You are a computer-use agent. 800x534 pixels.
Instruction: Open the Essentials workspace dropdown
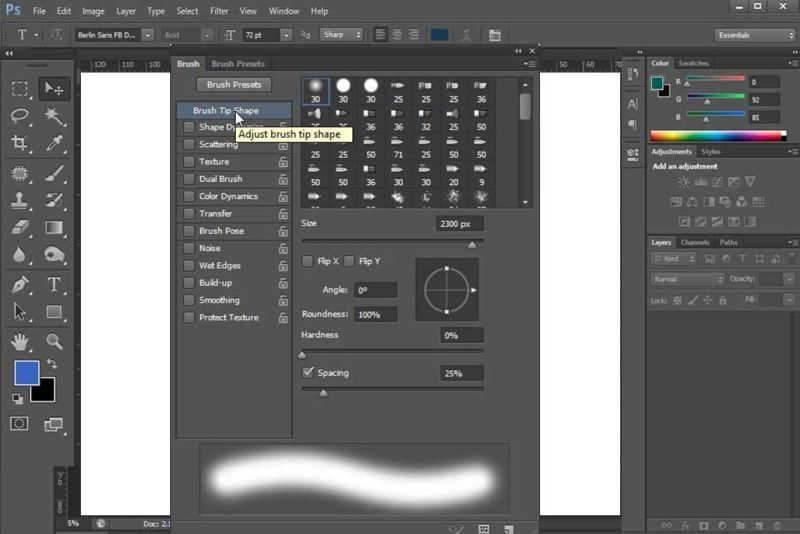755,35
